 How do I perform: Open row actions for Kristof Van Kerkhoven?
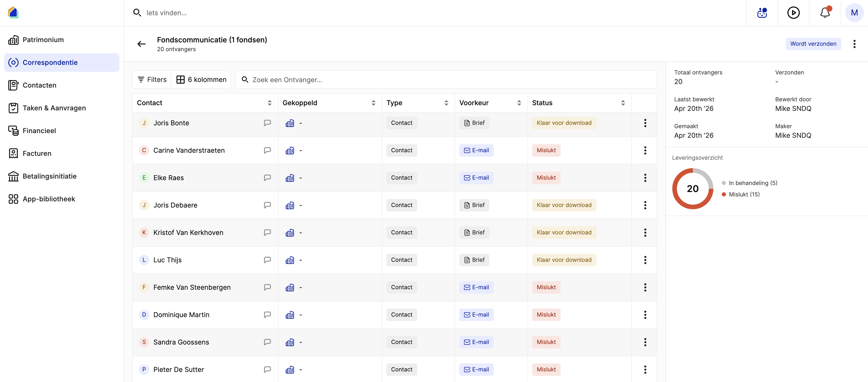[645, 232]
